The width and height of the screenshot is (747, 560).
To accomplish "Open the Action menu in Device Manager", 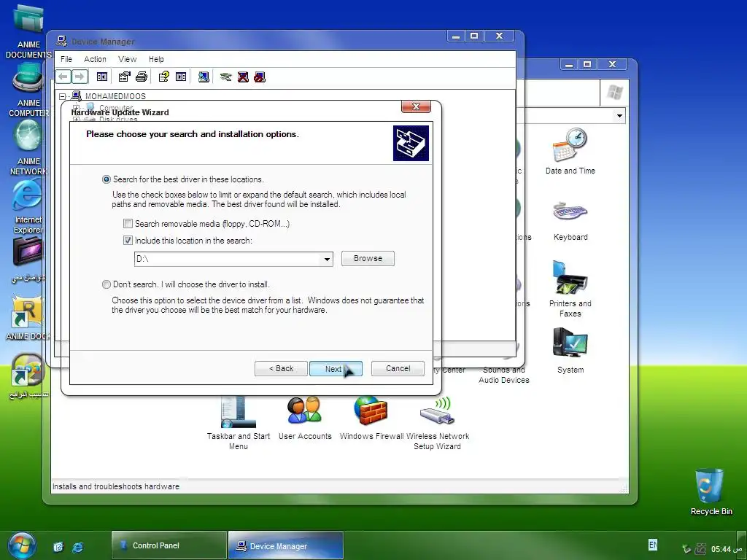I will click(95, 59).
